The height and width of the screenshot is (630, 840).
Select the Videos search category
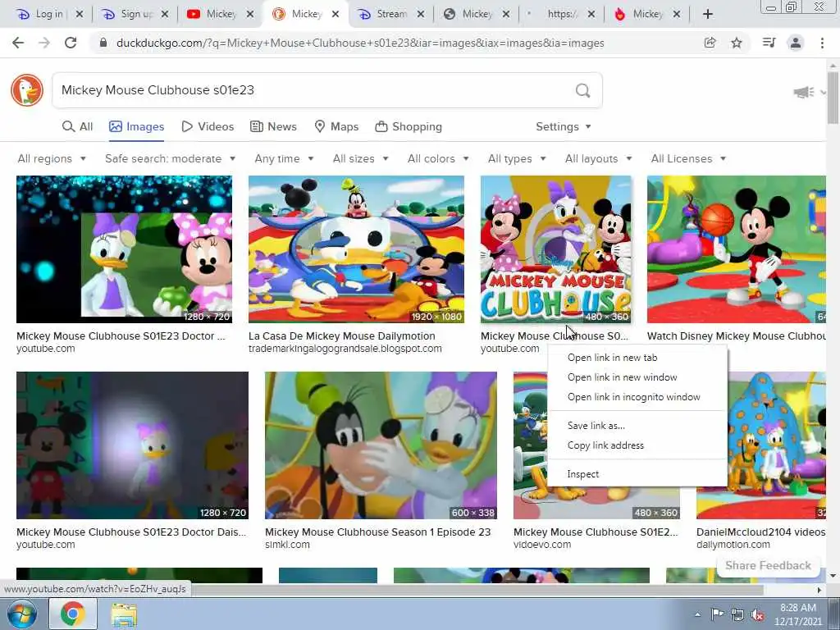208,126
